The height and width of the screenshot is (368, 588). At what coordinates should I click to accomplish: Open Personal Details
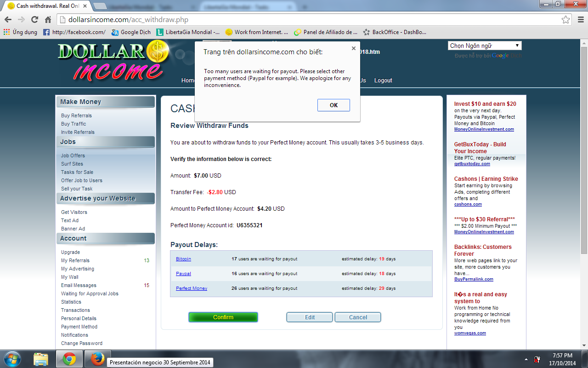point(79,319)
